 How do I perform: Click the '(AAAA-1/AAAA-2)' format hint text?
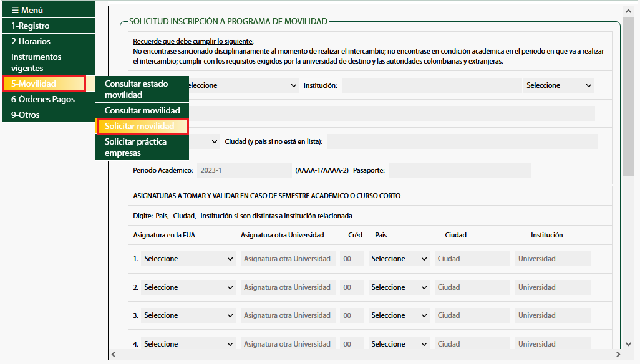click(322, 170)
